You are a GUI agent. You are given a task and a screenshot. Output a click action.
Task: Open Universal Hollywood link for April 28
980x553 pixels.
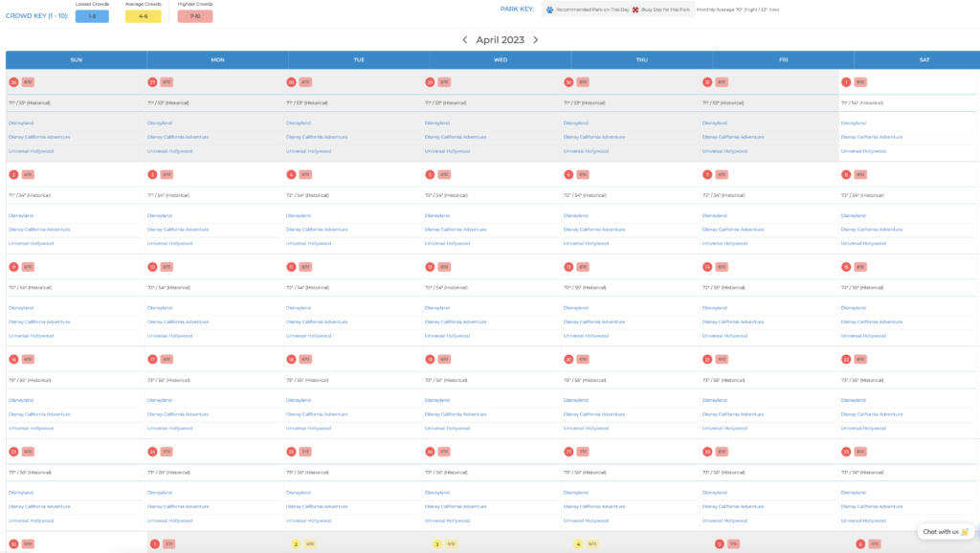[x=724, y=520]
